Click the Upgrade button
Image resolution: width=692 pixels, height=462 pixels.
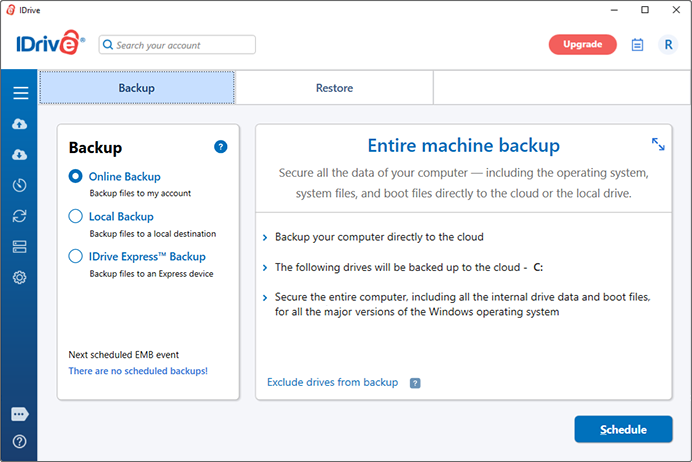pyautogui.click(x=583, y=45)
